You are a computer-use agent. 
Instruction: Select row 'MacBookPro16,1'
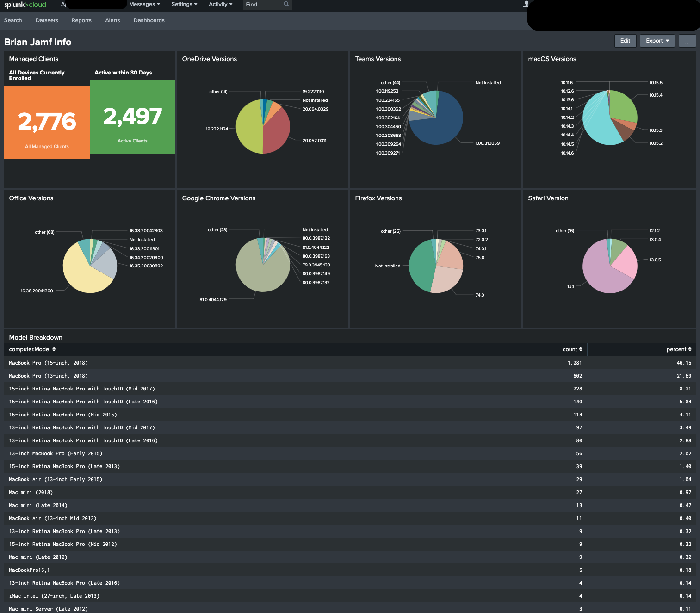350,570
